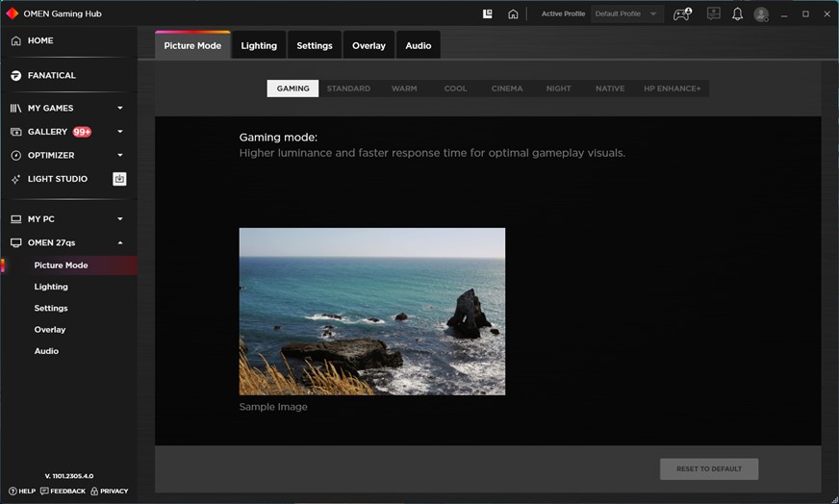Click the Light Studio download icon

coord(119,179)
